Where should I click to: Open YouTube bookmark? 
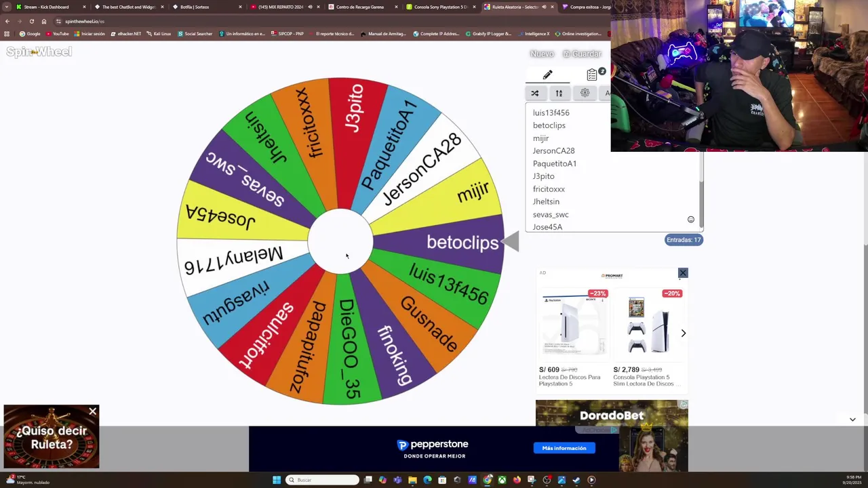point(57,34)
